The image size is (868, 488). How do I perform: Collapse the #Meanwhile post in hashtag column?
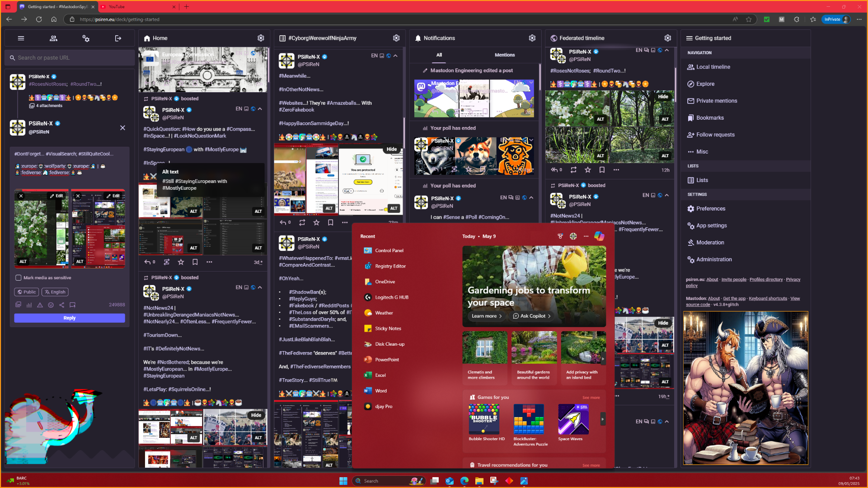(395, 56)
